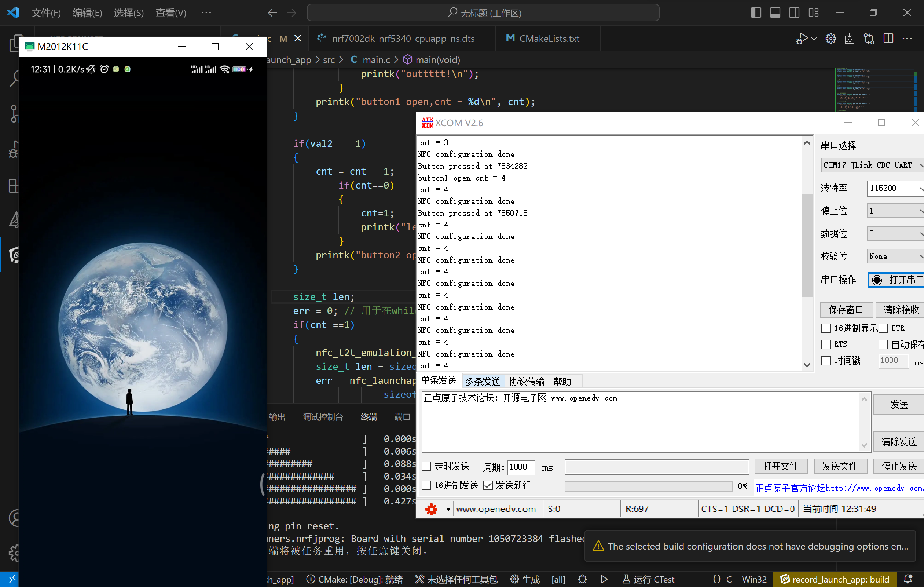Open the Manage gear icon in the activity bar

[14, 553]
